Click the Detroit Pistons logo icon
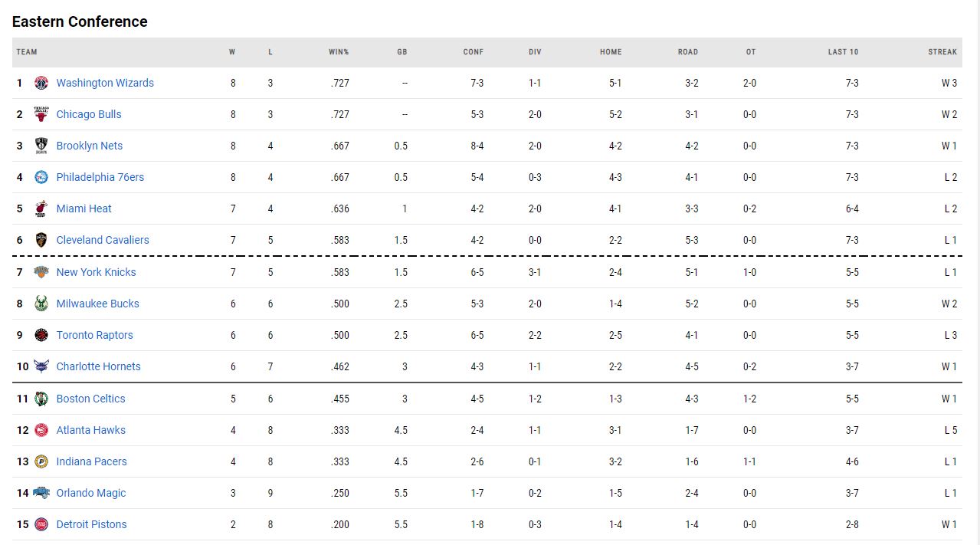Image resolution: width=980 pixels, height=545 pixels. (x=41, y=524)
